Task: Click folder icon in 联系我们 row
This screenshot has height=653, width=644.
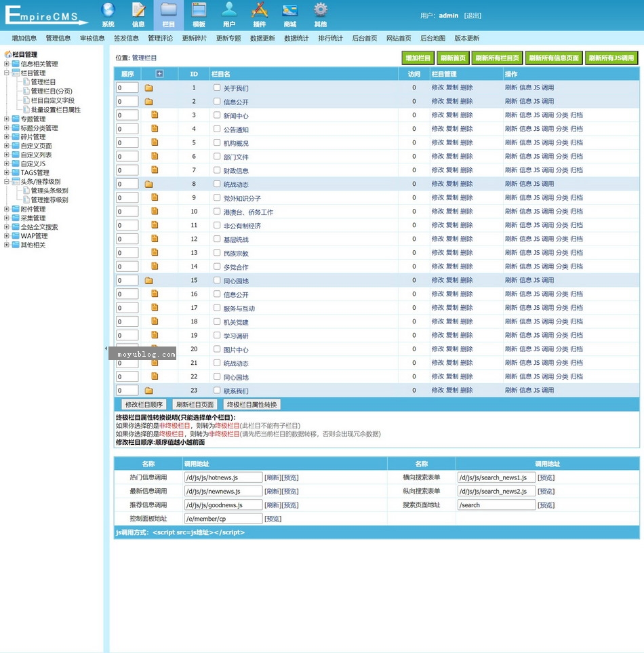Action: coord(148,391)
